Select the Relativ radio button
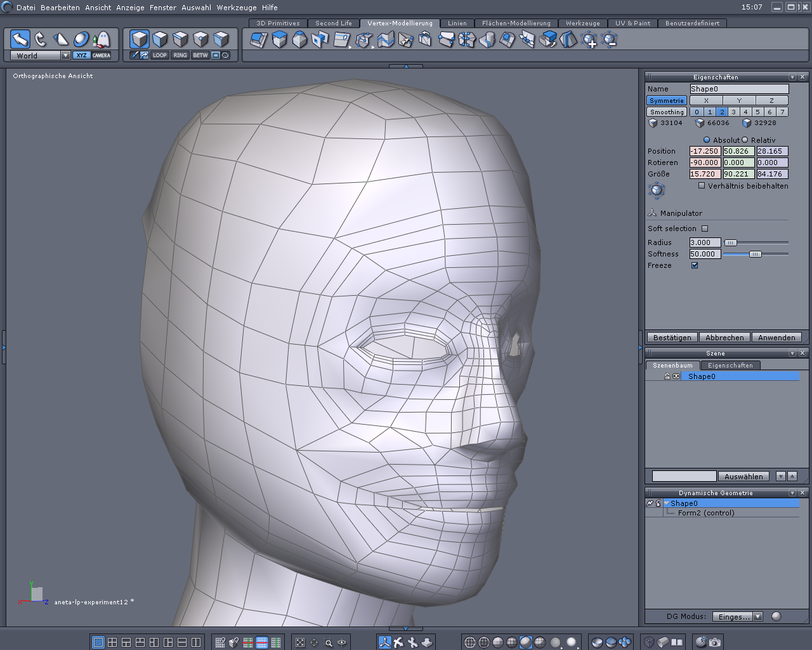This screenshot has height=650, width=812. pos(745,140)
